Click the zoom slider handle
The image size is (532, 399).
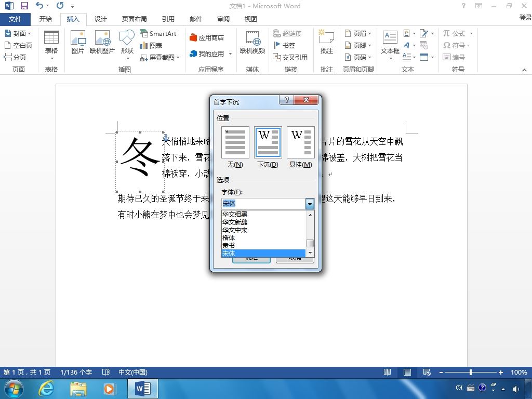tap(471, 372)
